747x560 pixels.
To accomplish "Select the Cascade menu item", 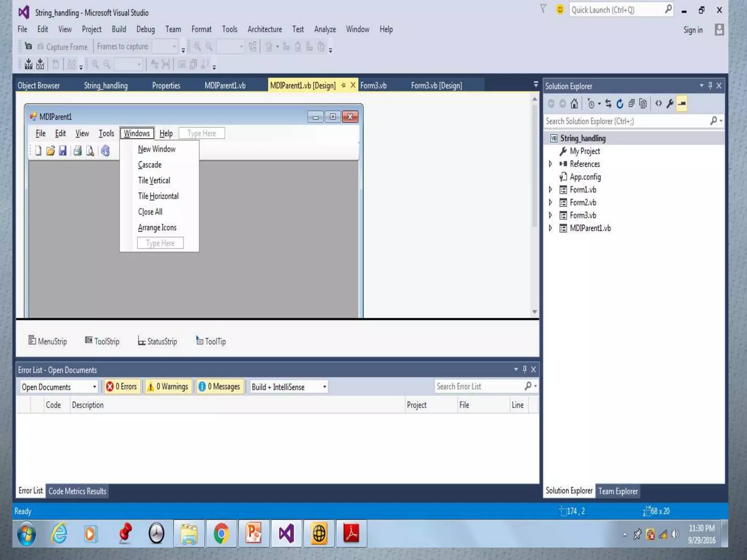I will coord(150,165).
